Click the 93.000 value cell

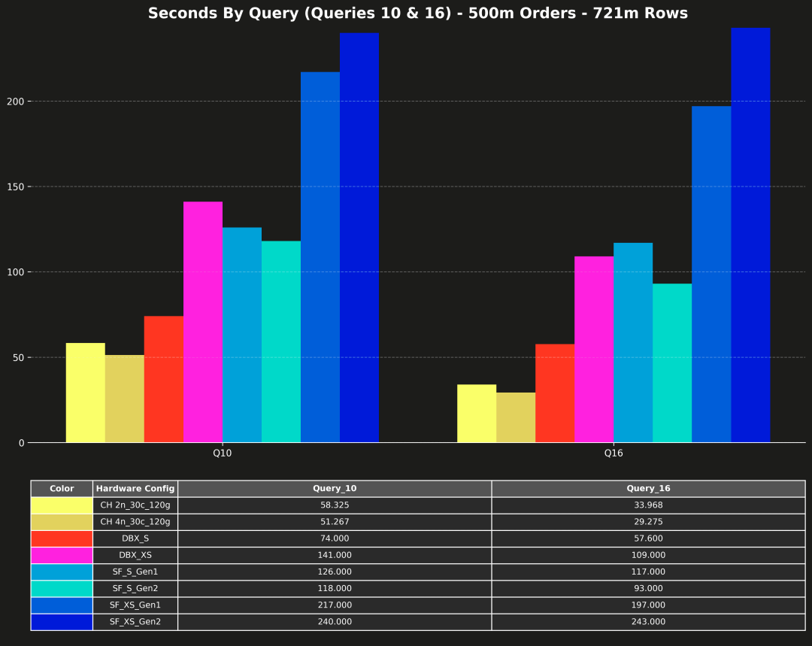(648, 589)
